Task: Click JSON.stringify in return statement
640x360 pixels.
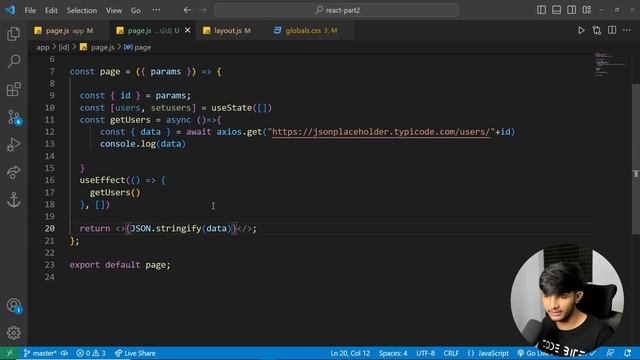Action: pyautogui.click(x=166, y=229)
